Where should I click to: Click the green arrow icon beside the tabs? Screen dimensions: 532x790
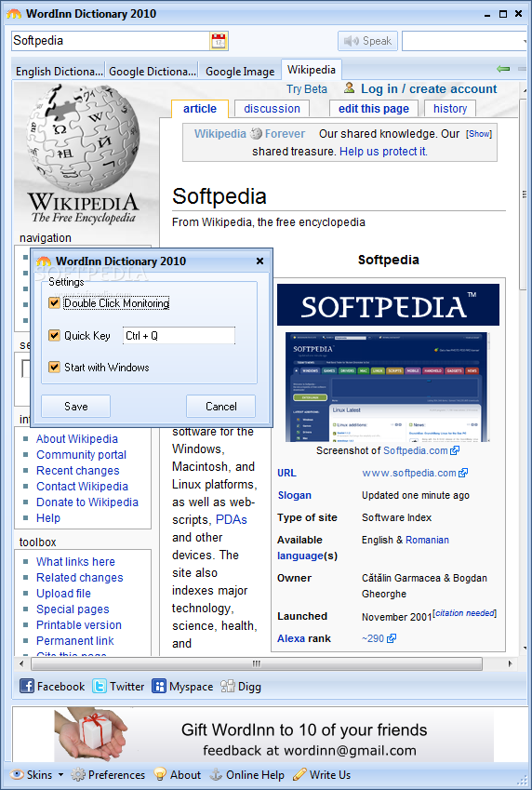(x=503, y=69)
